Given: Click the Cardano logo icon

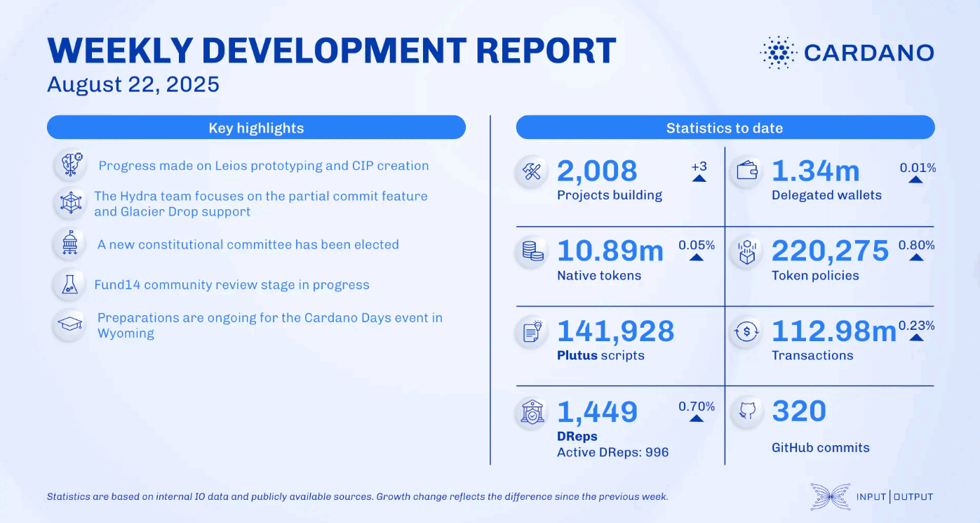Looking at the screenshot, I should 778,53.
